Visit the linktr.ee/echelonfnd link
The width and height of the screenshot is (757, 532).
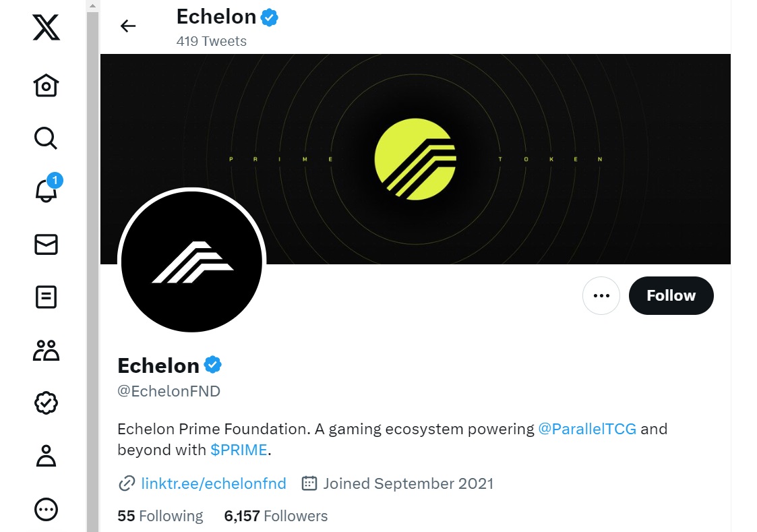(x=214, y=483)
